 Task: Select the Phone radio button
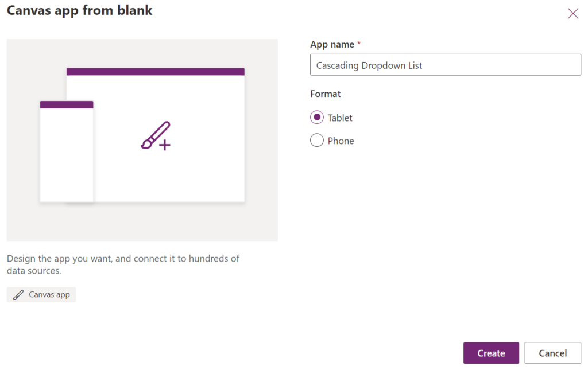[316, 140]
